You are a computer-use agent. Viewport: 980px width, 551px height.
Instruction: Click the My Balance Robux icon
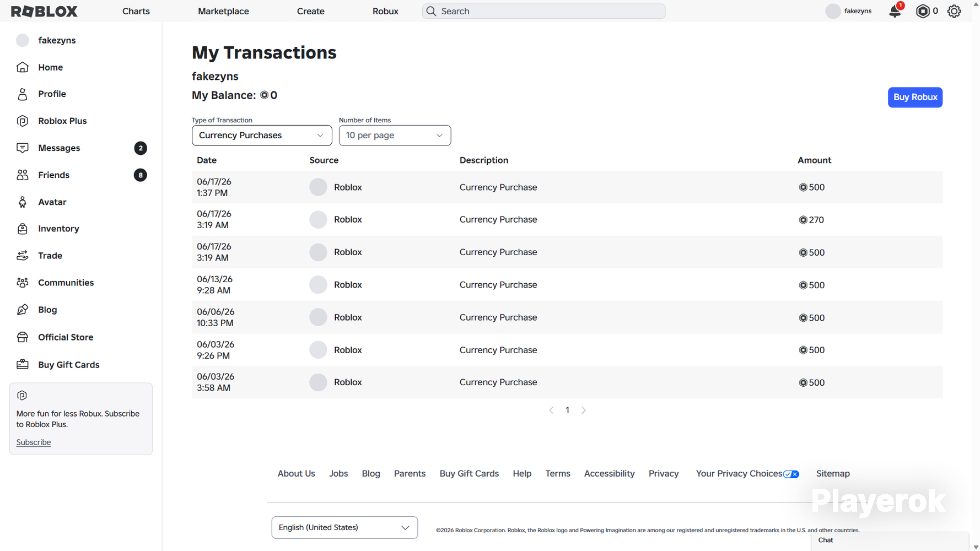tap(265, 95)
